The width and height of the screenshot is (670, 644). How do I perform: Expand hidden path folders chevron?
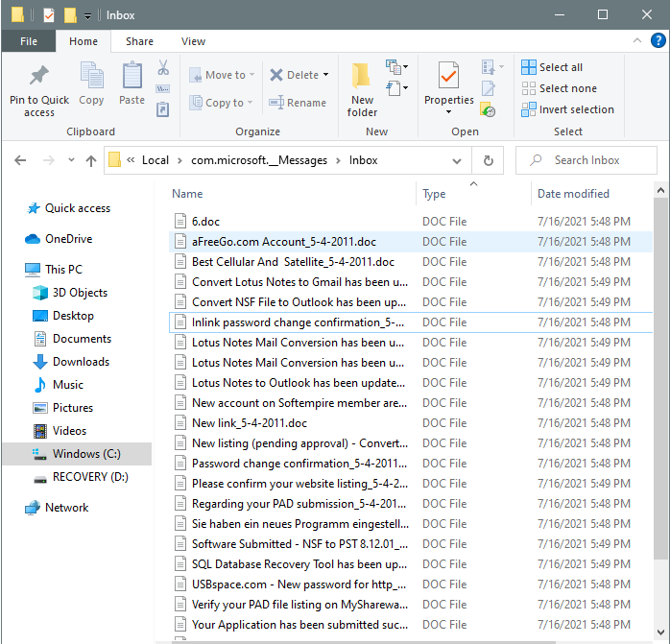click(131, 160)
